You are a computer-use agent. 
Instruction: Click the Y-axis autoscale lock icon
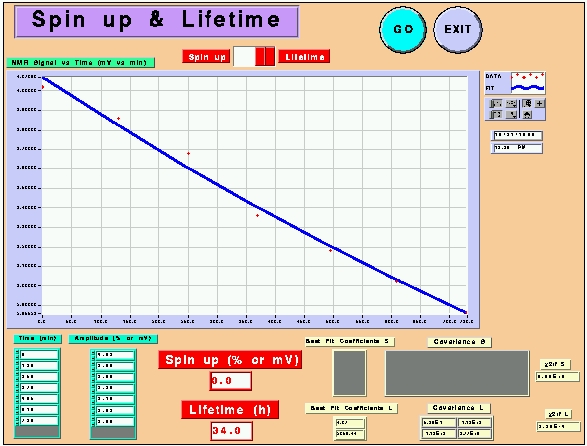tap(496, 115)
